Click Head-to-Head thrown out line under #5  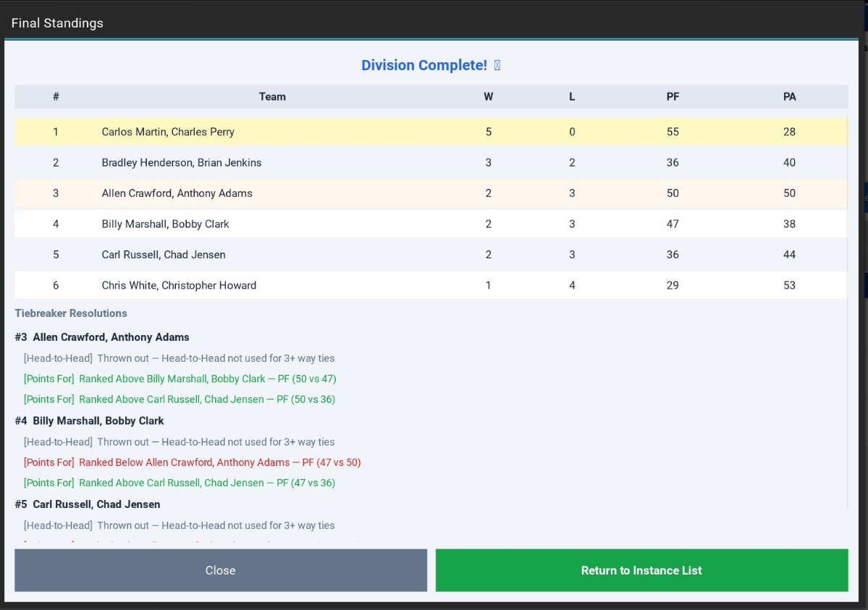pyautogui.click(x=180, y=525)
